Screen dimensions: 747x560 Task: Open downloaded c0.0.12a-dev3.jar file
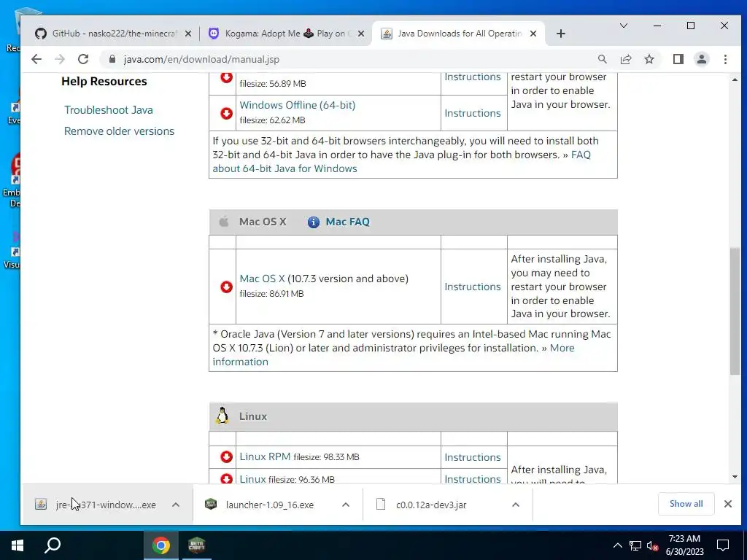pos(430,505)
